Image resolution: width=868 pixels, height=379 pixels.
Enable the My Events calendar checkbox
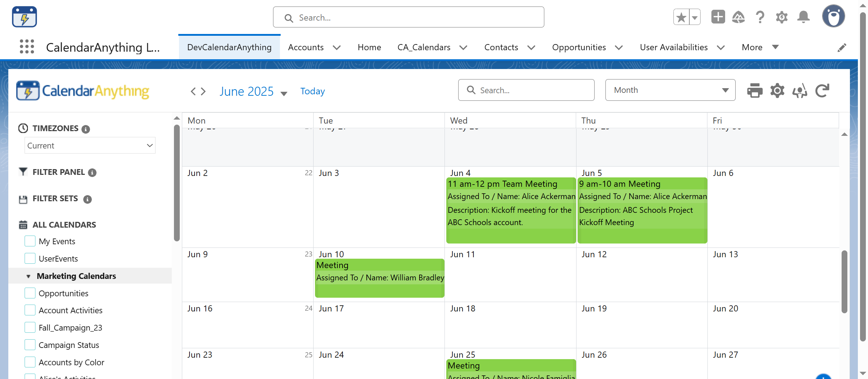click(x=30, y=241)
